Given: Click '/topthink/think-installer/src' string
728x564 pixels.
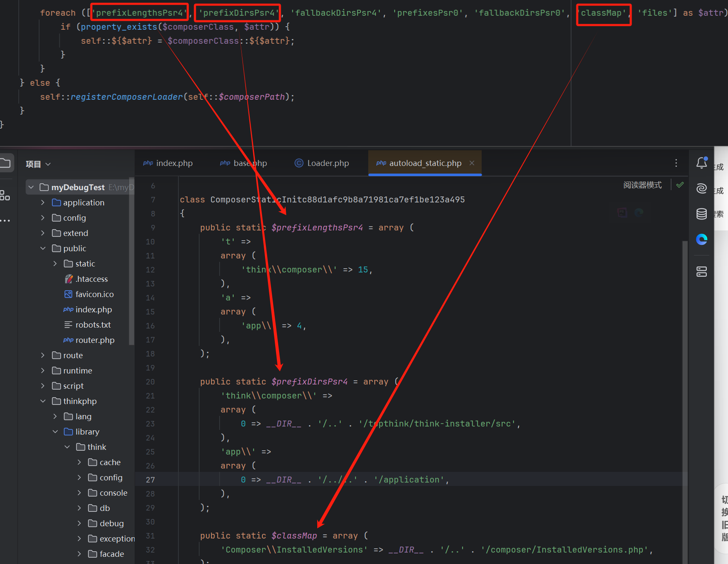Looking at the screenshot, I should click(x=437, y=424).
